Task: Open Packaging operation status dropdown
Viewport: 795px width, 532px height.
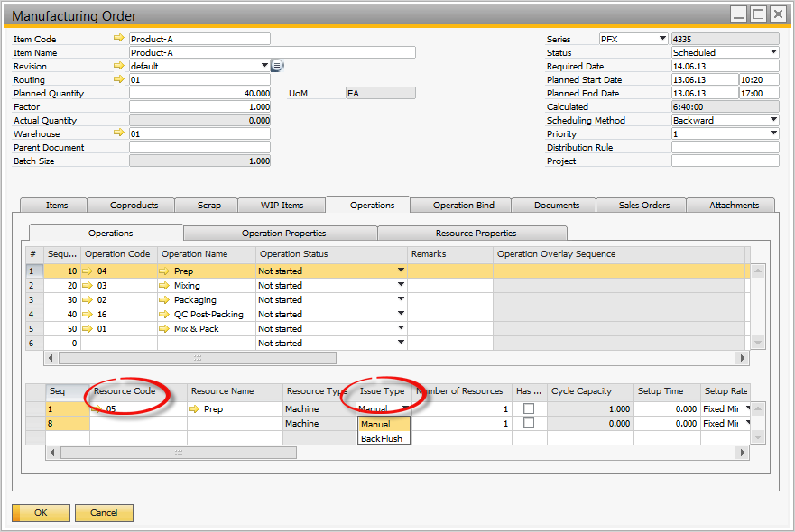Action: tap(401, 299)
